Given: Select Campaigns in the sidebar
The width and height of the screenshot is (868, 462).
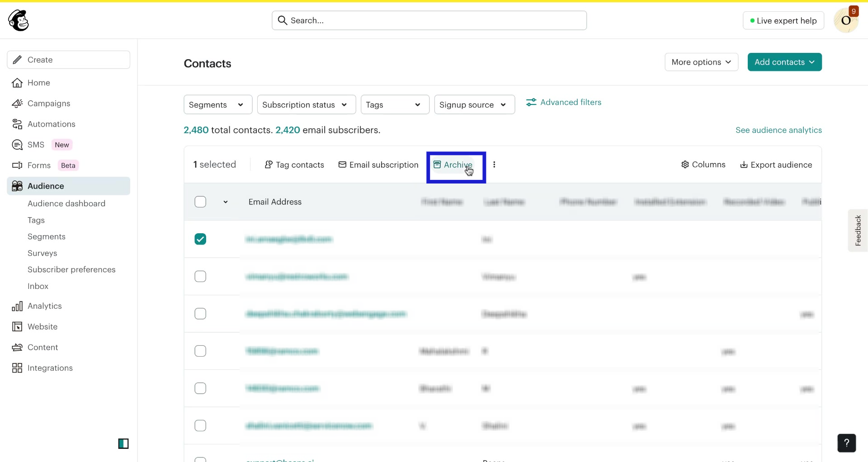Looking at the screenshot, I should coord(48,103).
